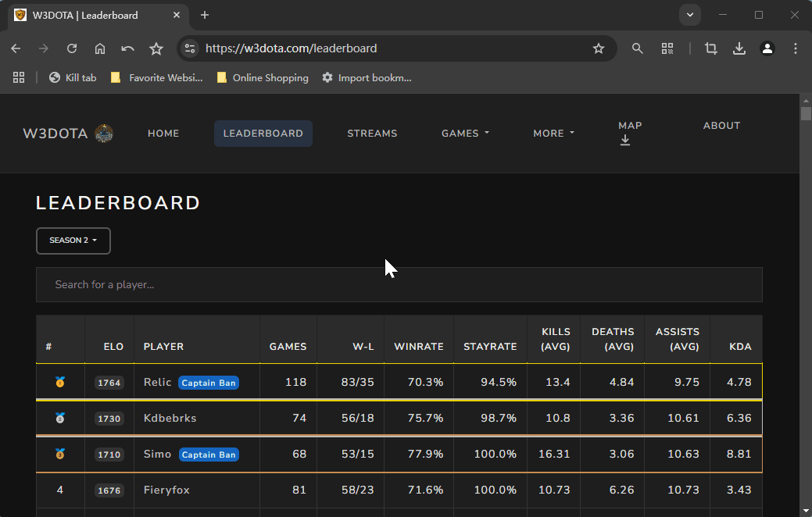Expand the Season 2 dropdown
The height and width of the screenshot is (517, 812).
(73, 241)
